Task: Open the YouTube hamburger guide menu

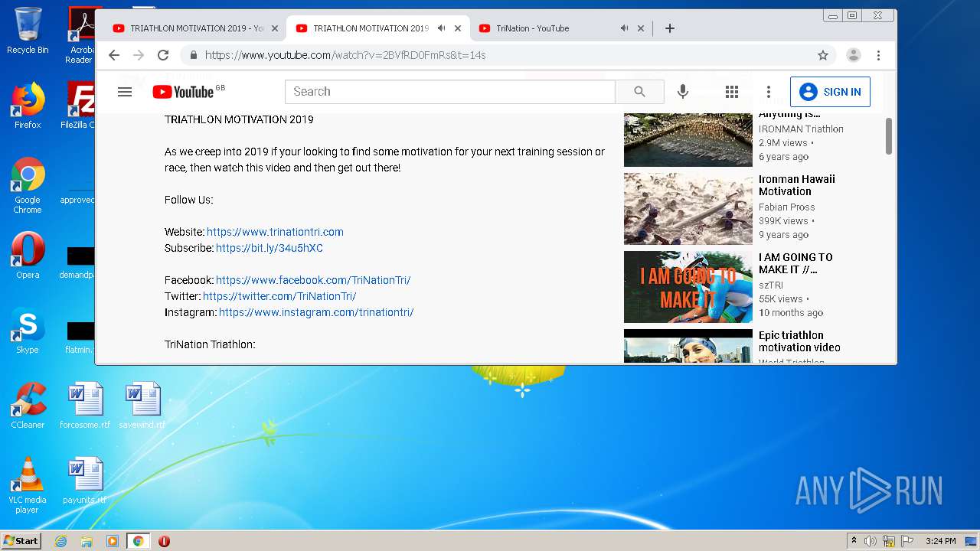Action: (125, 92)
